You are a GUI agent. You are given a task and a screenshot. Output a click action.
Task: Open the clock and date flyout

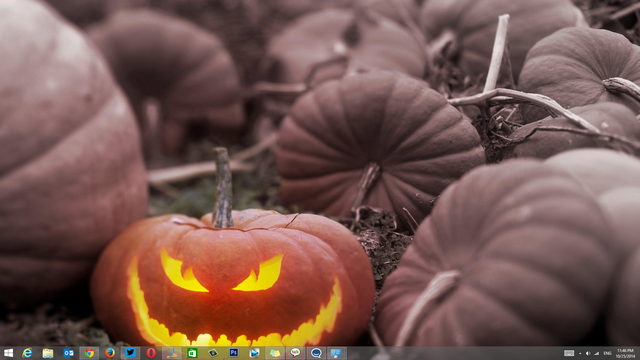625,353
